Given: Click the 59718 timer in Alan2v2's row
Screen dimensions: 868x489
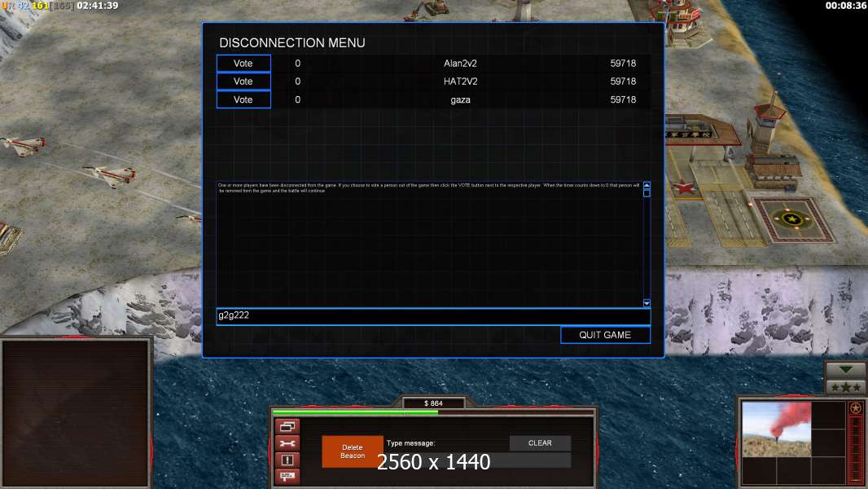Looking at the screenshot, I should 623,63.
